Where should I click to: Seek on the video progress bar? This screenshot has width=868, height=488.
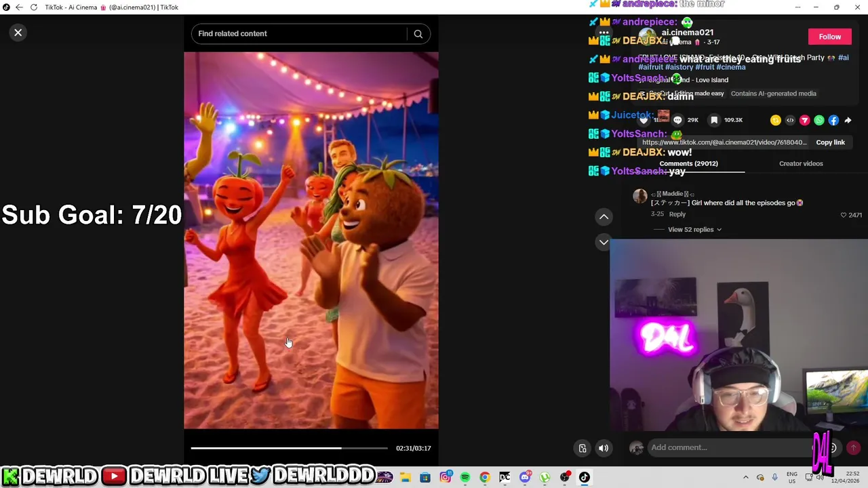[x=289, y=448]
